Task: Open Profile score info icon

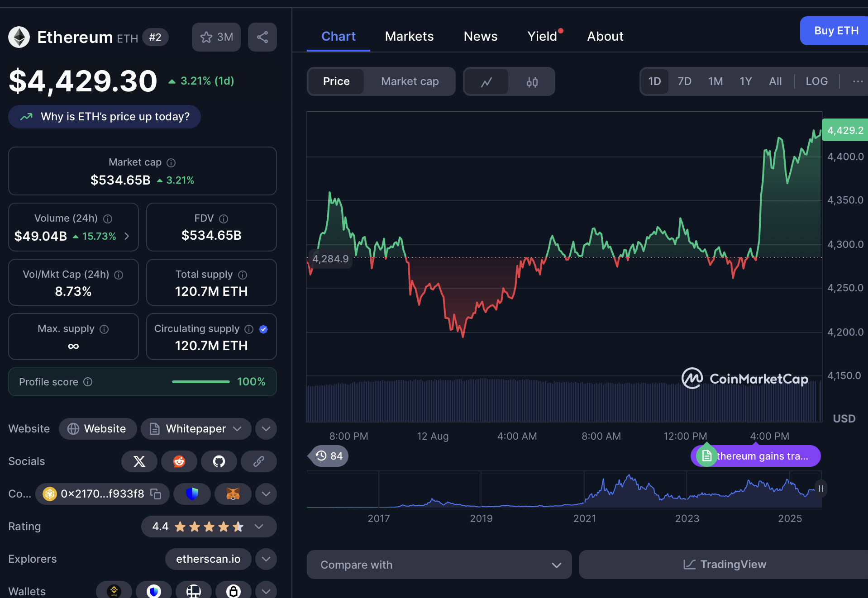Action: coord(88,382)
